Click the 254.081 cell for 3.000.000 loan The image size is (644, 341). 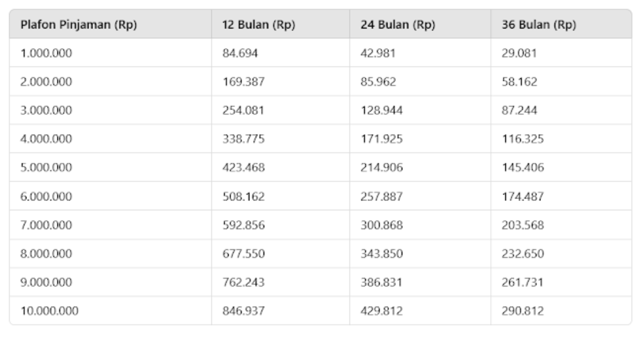243,110
